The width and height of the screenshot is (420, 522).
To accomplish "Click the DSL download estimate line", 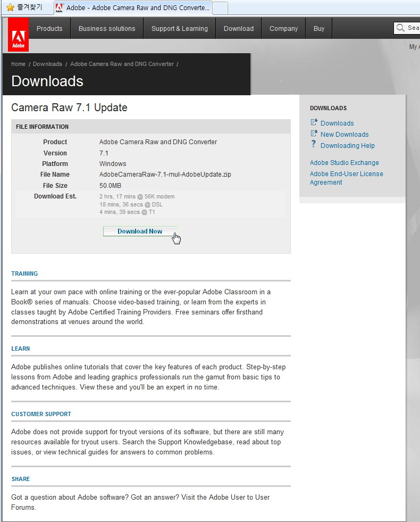I will pos(131,204).
